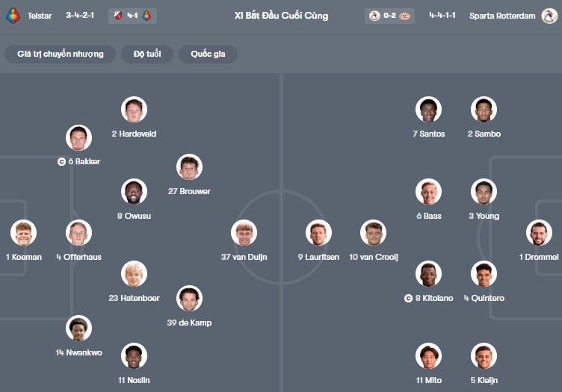Select the Giá trị chuyển nhượng filter
This screenshot has height=392, width=562.
(61, 54)
